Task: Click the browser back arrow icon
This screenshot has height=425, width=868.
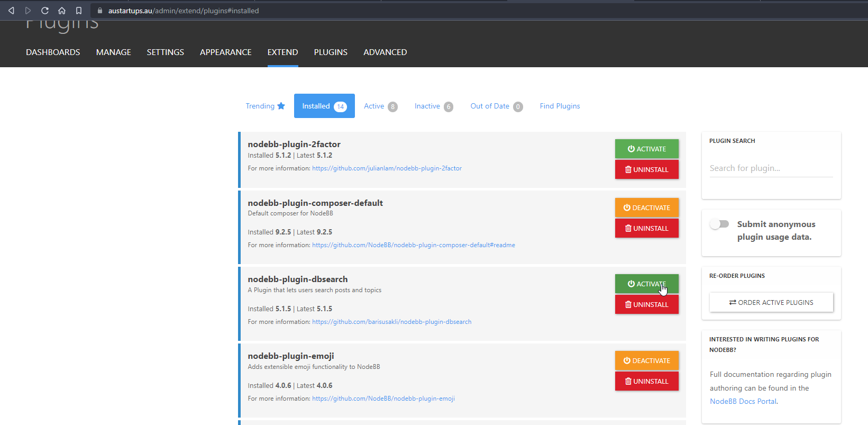Action: (11, 11)
